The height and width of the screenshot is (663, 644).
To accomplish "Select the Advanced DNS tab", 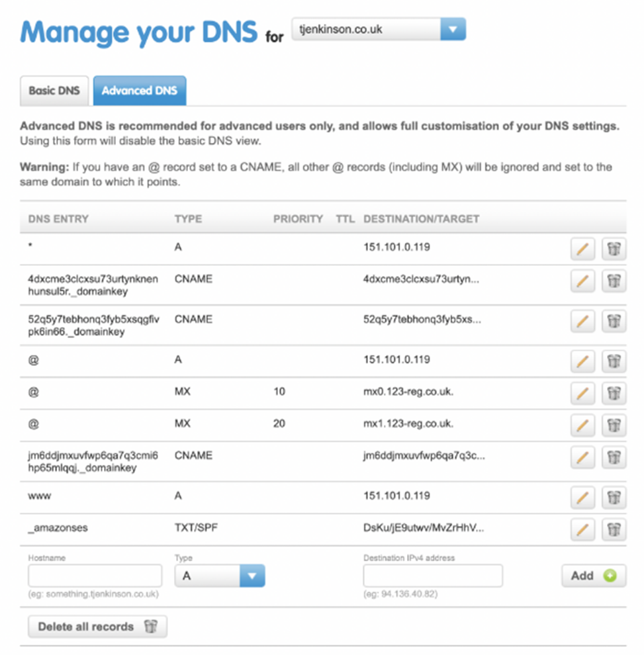I will (x=140, y=91).
